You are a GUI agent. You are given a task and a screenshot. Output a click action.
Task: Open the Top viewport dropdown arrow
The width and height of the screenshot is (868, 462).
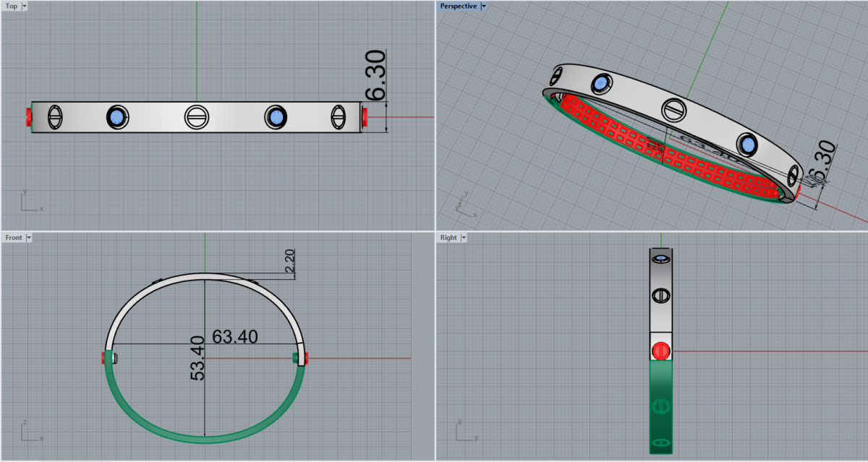25,6
